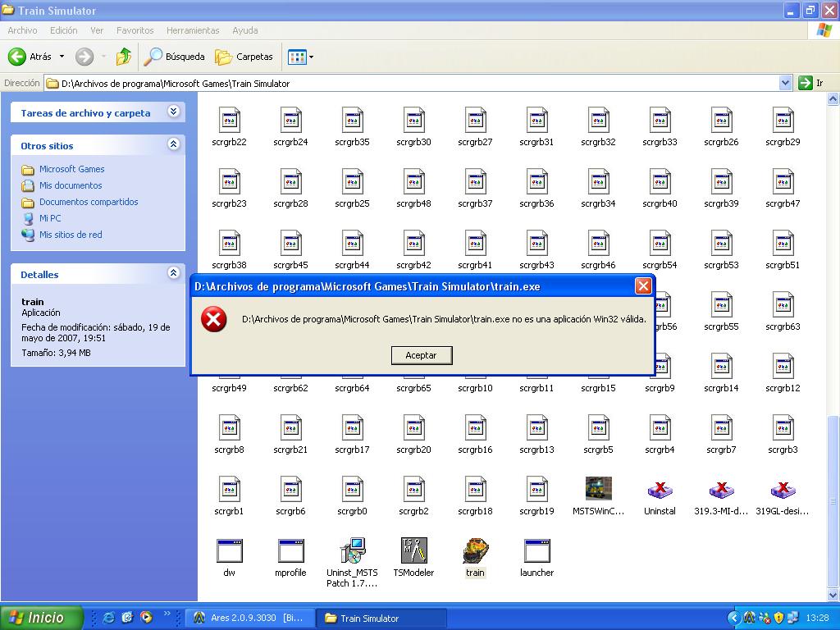Collapse the Otros sitios panel
Screen dimensions: 840x630
[x=173, y=144]
